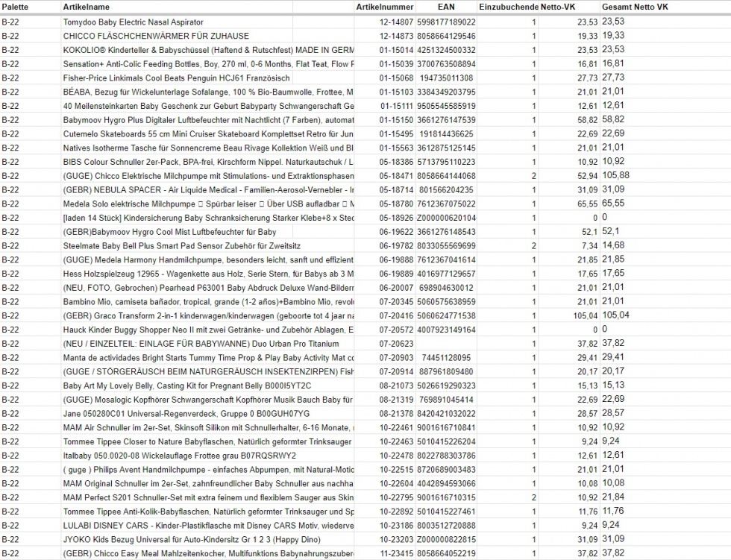
Task: Select Hess Holzspielzeug 12965 cell
Action: [208, 274]
